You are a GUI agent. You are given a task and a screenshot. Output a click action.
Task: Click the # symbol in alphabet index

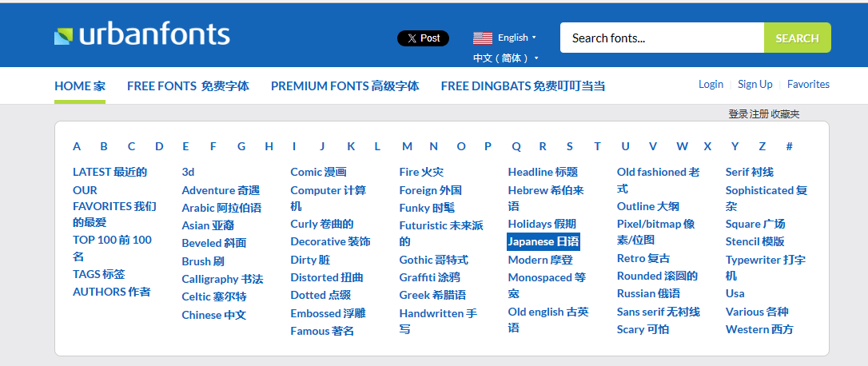coord(789,146)
